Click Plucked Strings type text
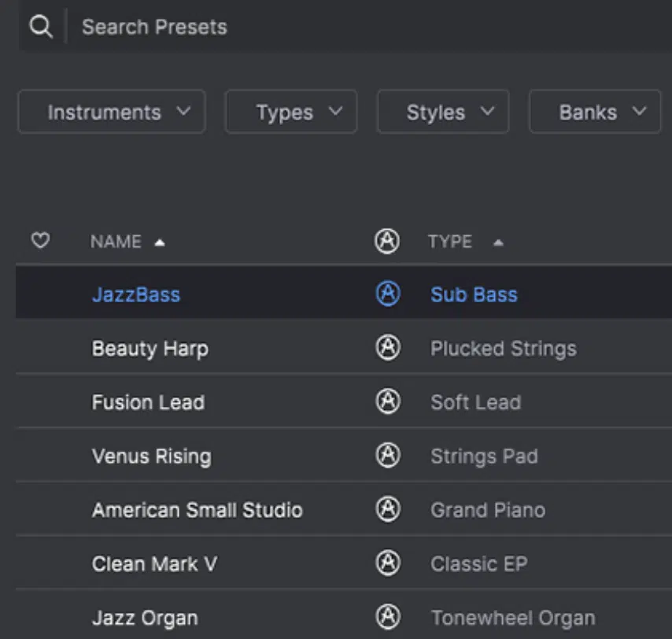 click(504, 349)
